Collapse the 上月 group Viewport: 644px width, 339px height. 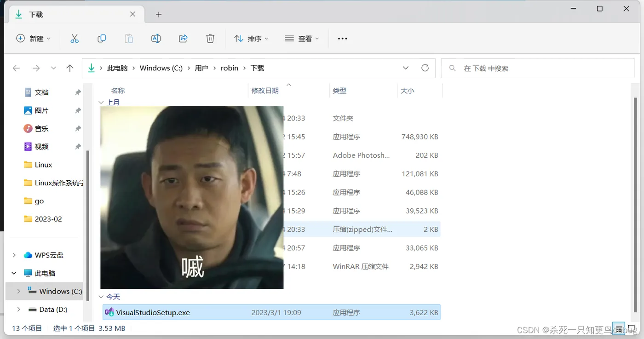(101, 102)
